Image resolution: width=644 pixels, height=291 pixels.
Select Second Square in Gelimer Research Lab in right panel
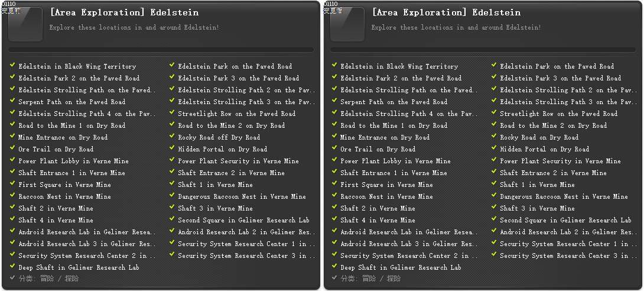point(565,220)
